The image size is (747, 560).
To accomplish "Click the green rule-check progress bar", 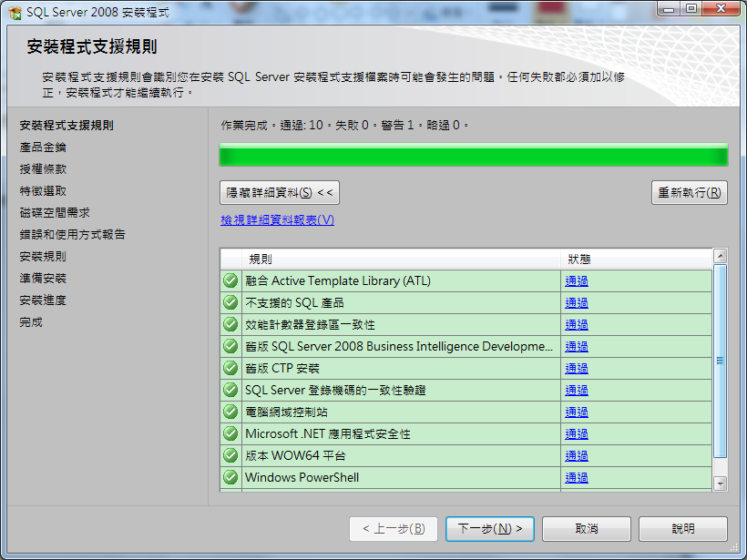I will click(x=474, y=155).
